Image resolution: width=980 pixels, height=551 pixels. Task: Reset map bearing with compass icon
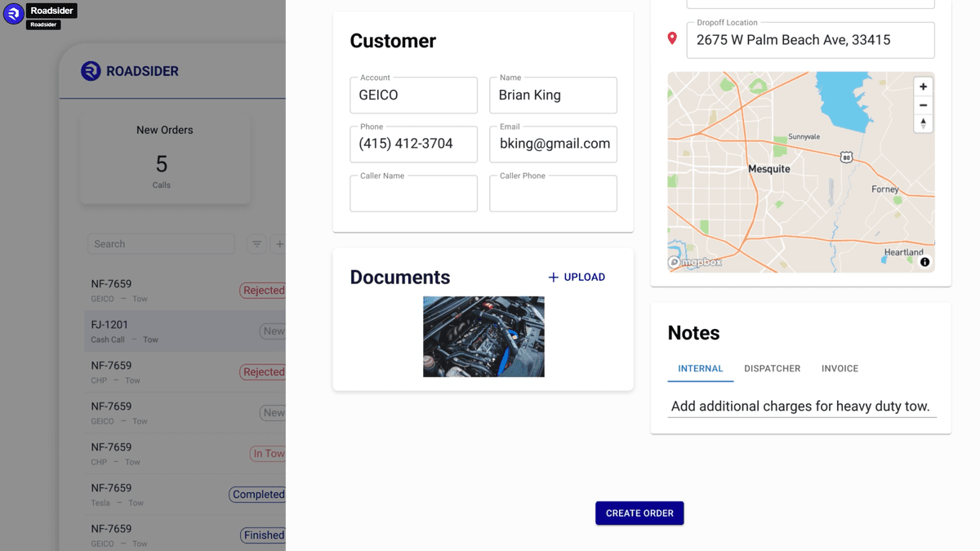tap(923, 123)
